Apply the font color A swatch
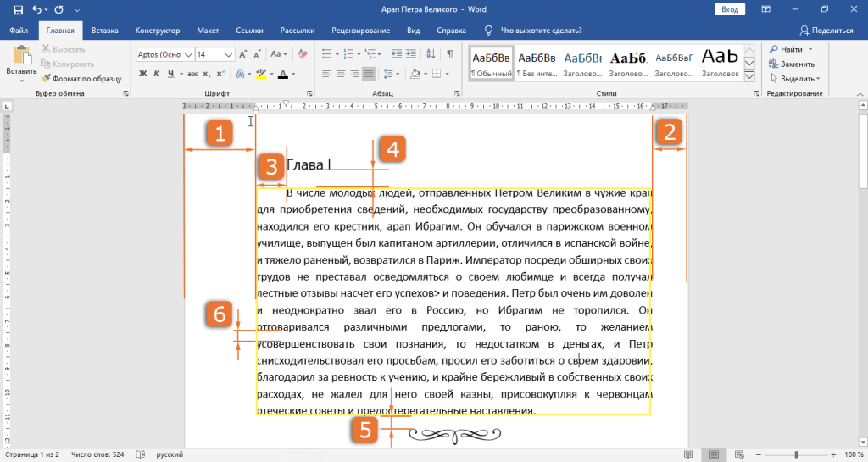The height and width of the screenshot is (462, 868). pyautogui.click(x=283, y=74)
